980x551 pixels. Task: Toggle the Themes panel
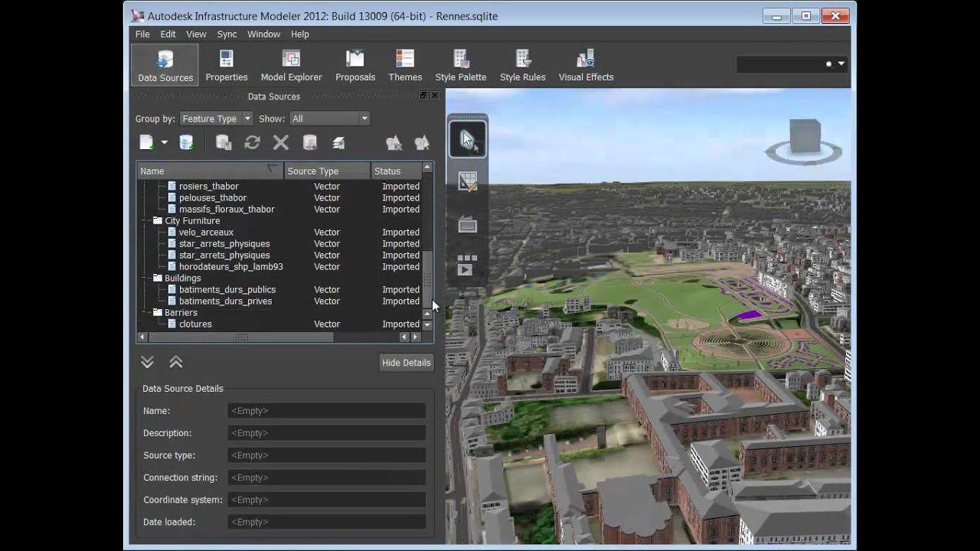click(405, 65)
